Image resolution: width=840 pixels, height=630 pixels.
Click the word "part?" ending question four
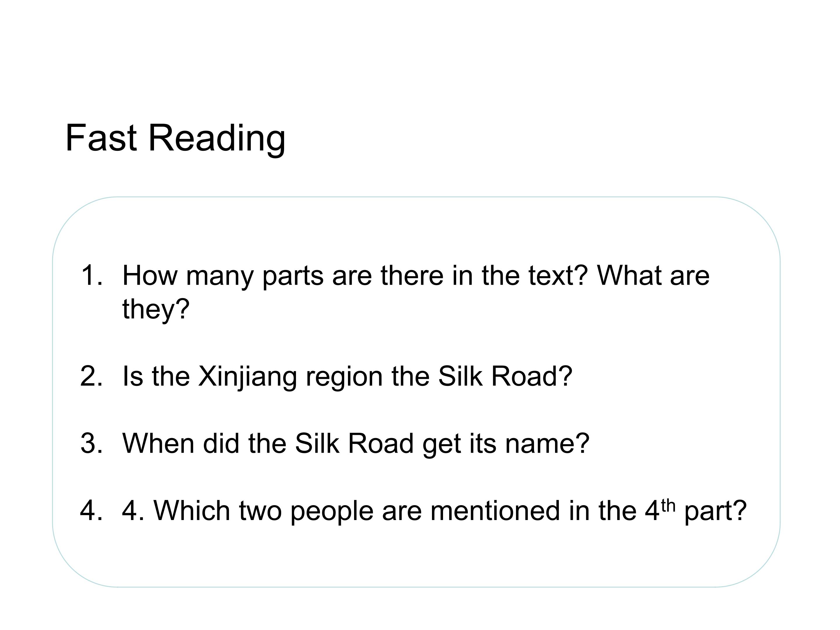click(x=716, y=512)
